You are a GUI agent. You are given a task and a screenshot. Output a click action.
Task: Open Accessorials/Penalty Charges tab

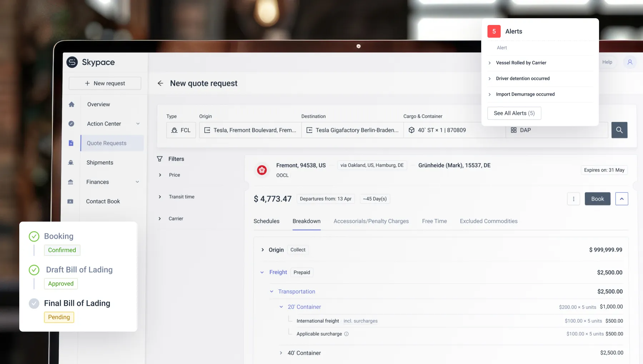[371, 221]
